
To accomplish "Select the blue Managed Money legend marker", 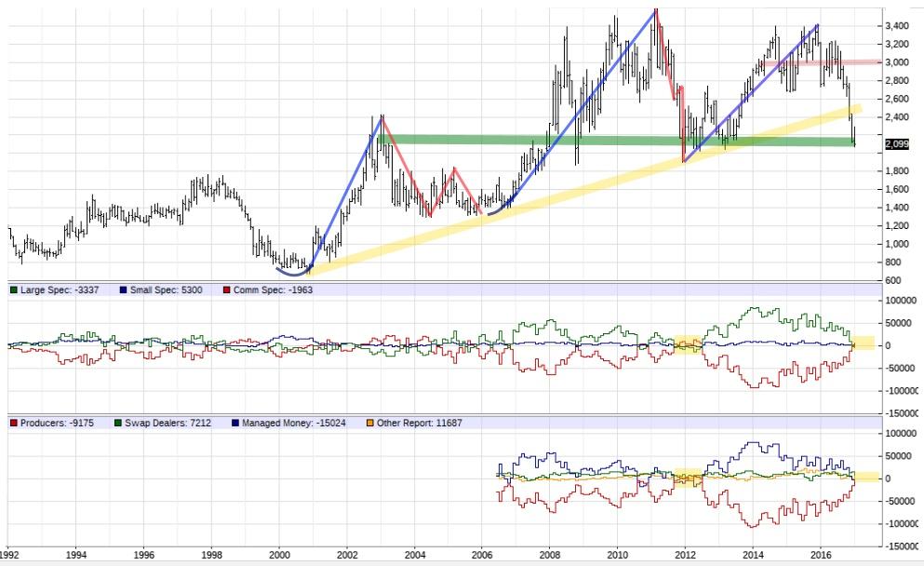I will point(234,424).
